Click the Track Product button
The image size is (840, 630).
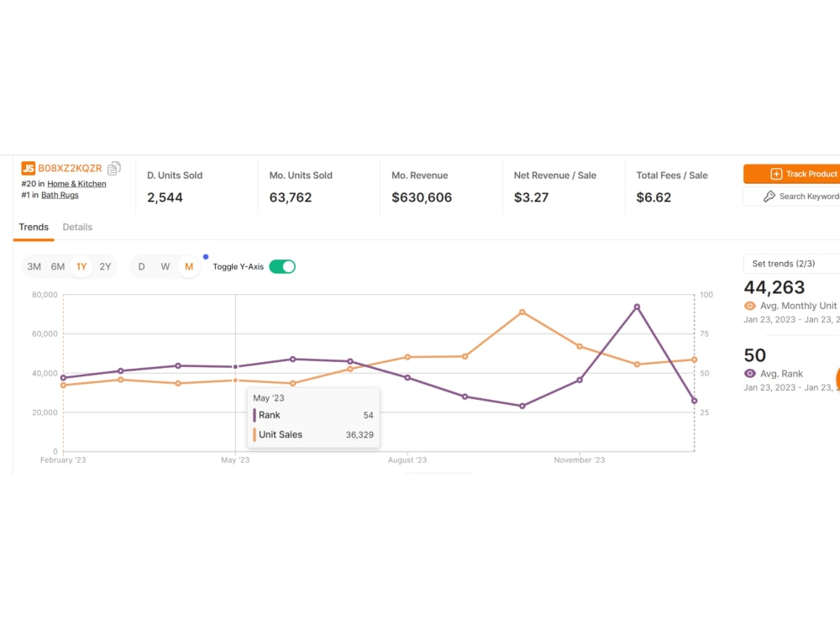(x=792, y=174)
